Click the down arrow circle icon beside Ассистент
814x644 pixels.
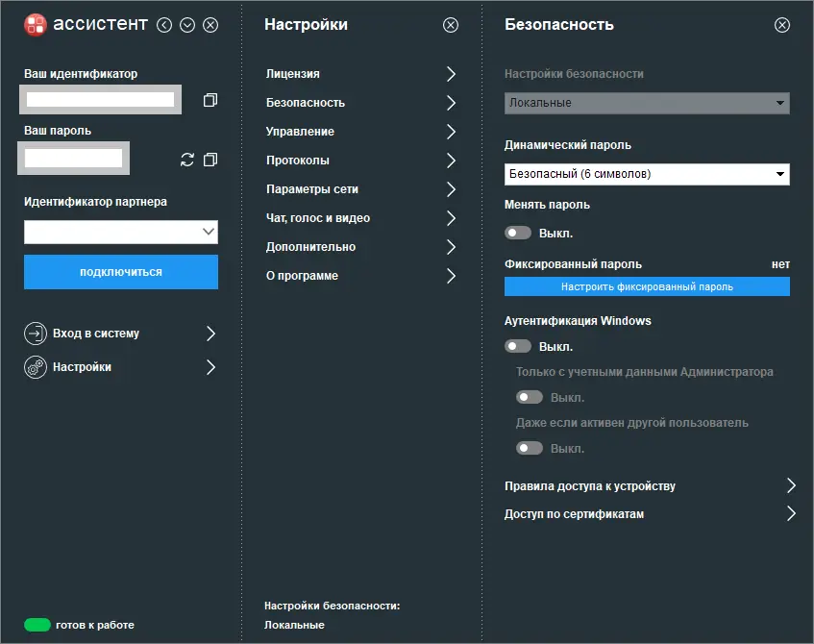click(x=187, y=26)
